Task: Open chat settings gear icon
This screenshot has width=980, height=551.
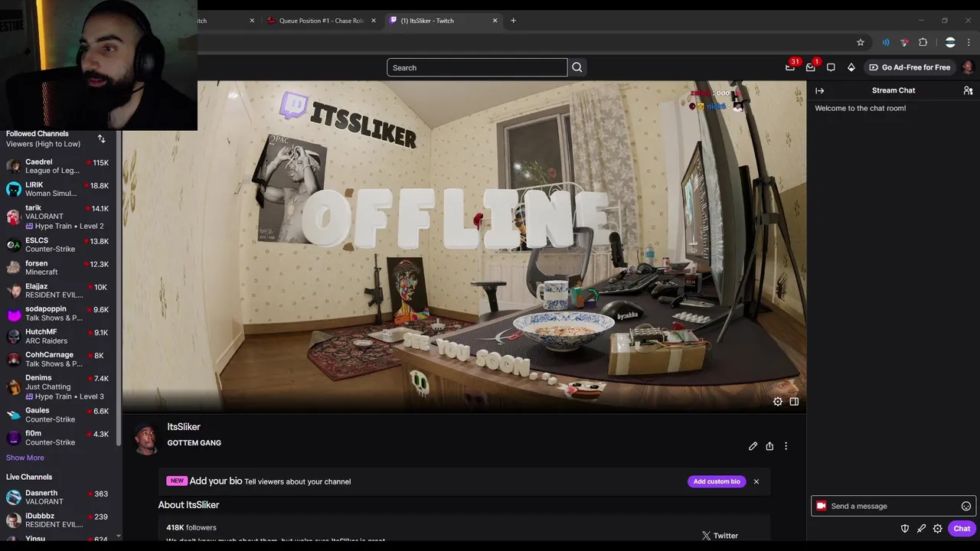Action: (x=937, y=528)
